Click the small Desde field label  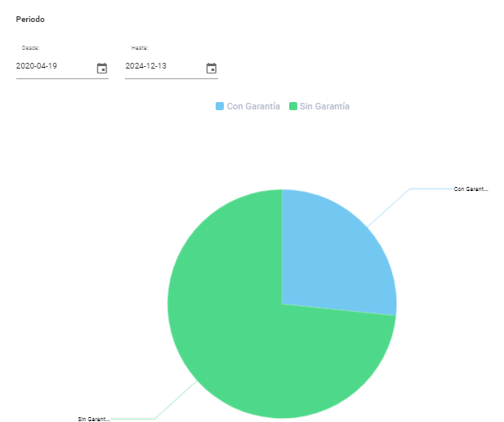pyautogui.click(x=30, y=48)
